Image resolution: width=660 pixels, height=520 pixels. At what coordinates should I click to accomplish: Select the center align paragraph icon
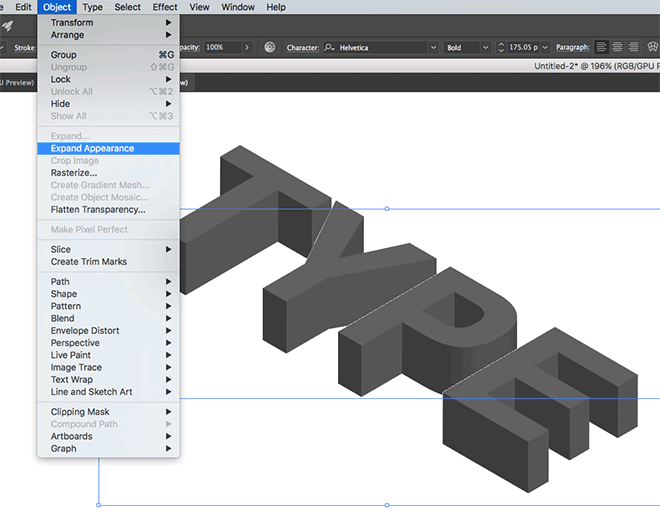(x=618, y=47)
